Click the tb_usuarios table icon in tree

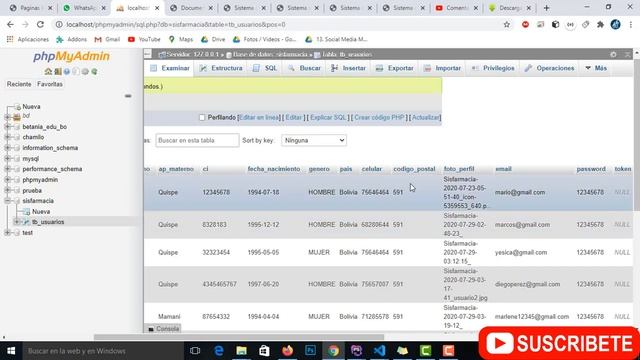pos(26,222)
